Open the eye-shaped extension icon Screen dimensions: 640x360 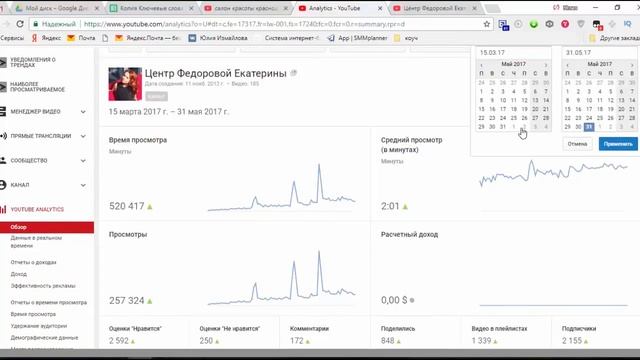[x=549, y=24]
